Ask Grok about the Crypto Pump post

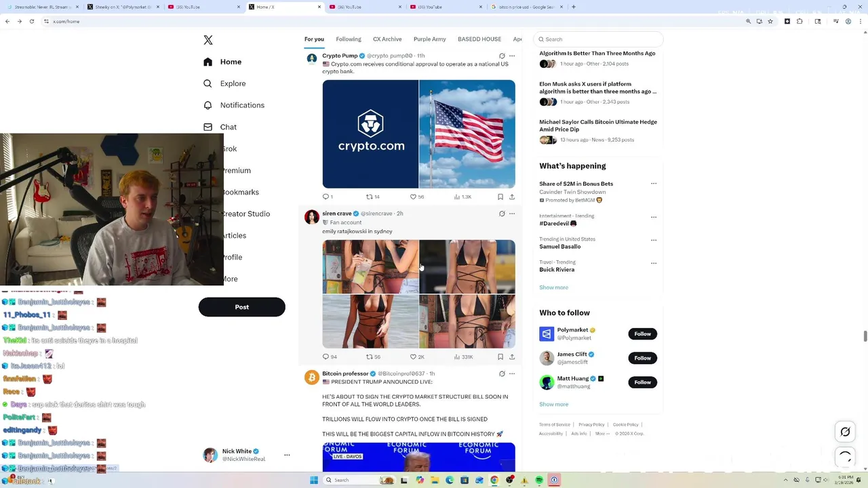(502, 56)
